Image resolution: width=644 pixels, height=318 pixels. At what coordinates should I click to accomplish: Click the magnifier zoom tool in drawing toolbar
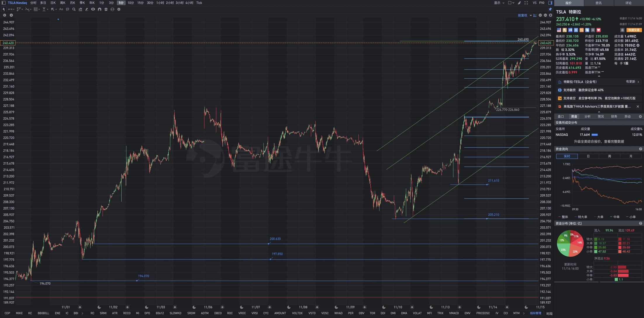[74, 9]
